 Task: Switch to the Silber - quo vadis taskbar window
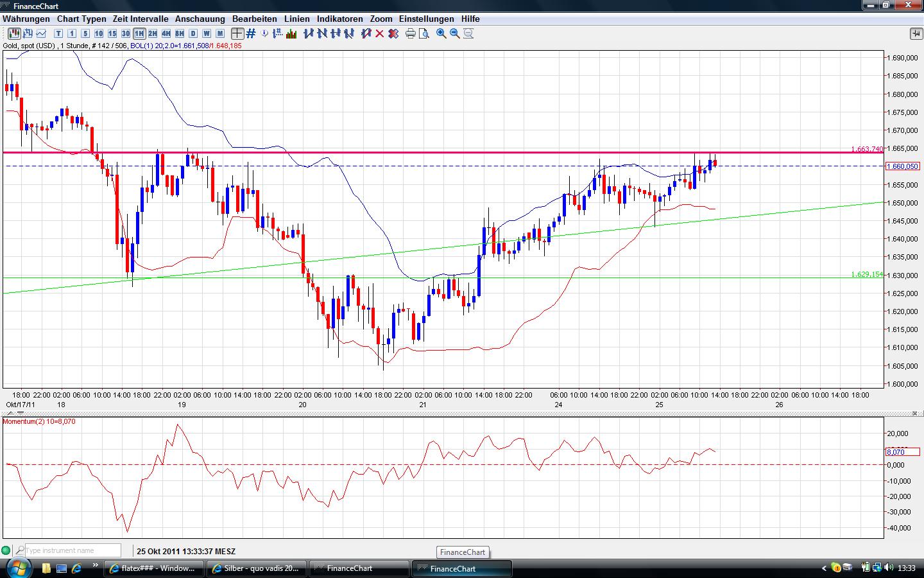pyautogui.click(x=255, y=568)
